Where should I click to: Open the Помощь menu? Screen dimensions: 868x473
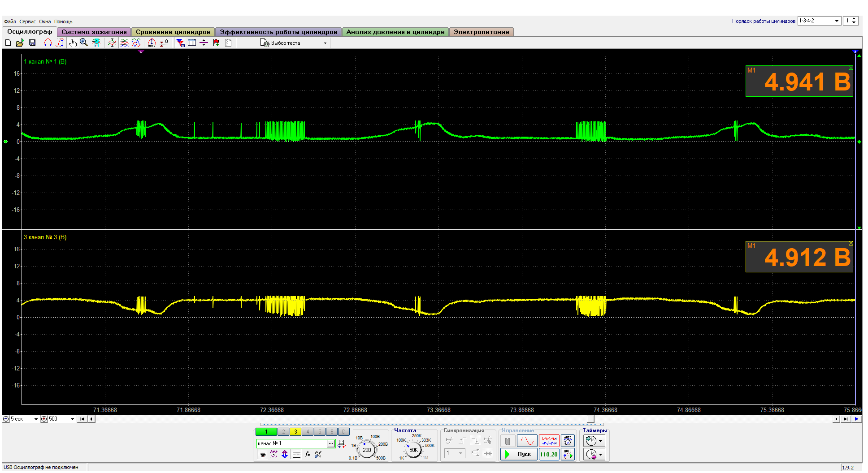63,21
